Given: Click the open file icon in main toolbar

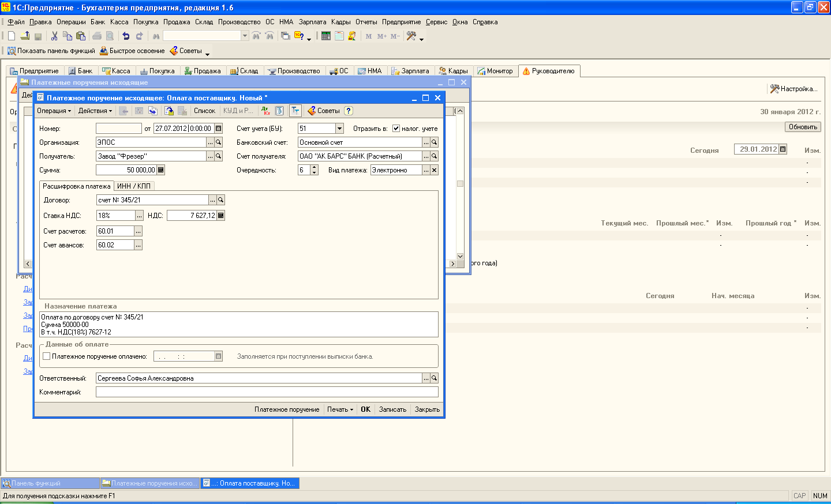Looking at the screenshot, I should click(25, 36).
